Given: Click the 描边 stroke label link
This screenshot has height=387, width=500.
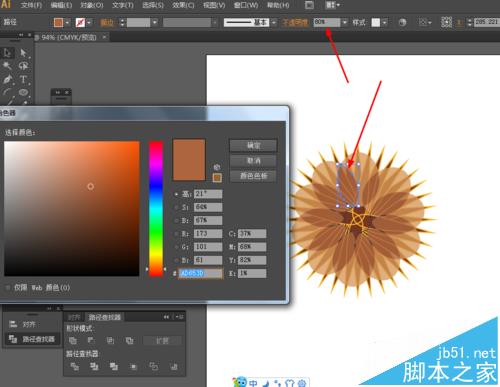Looking at the screenshot, I should pyautogui.click(x=107, y=23).
